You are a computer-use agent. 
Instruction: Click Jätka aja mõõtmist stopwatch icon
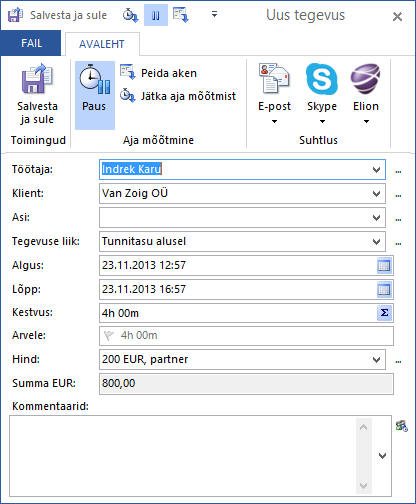pyautogui.click(x=128, y=96)
